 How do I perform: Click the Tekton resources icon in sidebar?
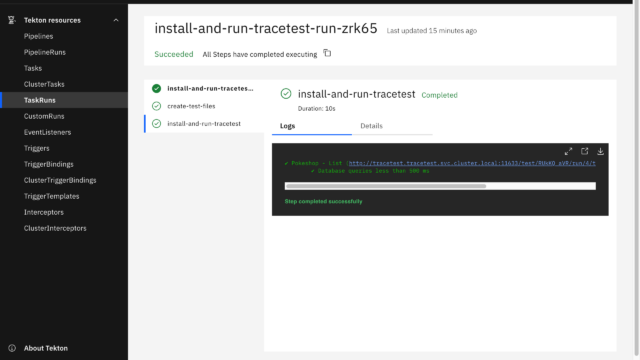[12, 20]
